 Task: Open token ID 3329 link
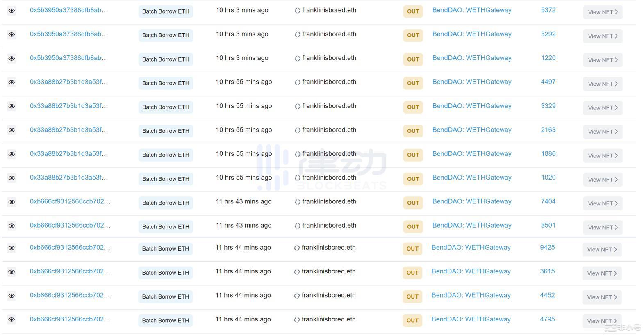[548, 106]
